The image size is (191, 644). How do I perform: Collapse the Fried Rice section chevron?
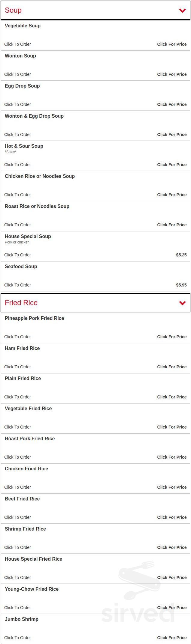(x=182, y=303)
